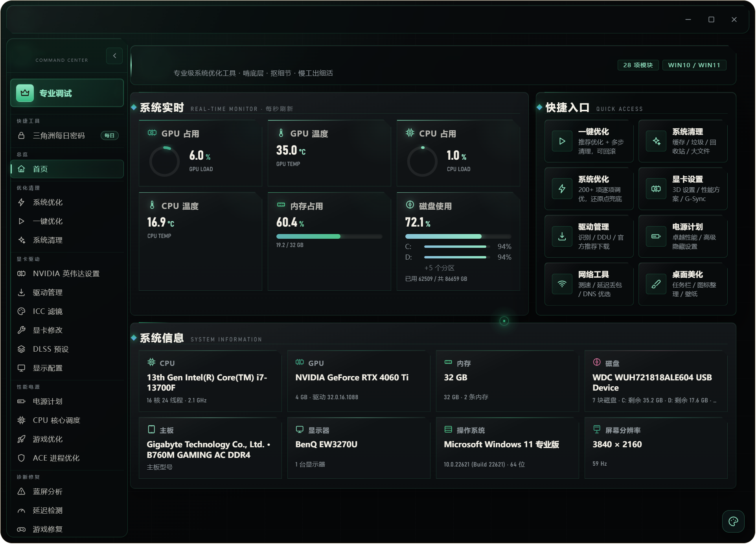This screenshot has height=544, width=756.
Task: Click the 游戏修复 gamepad icon
Action: coord(22,529)
